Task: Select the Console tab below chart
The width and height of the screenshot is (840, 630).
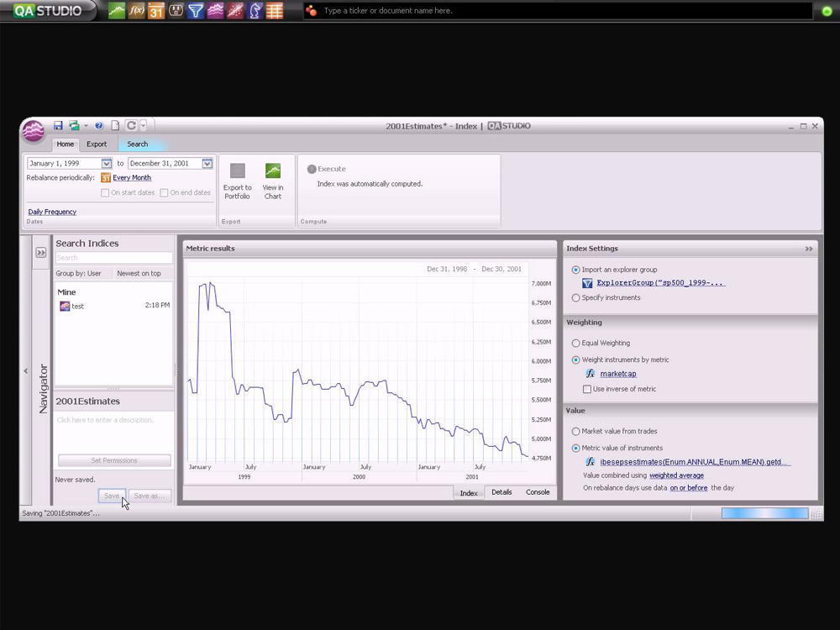Action: (538, 492)
